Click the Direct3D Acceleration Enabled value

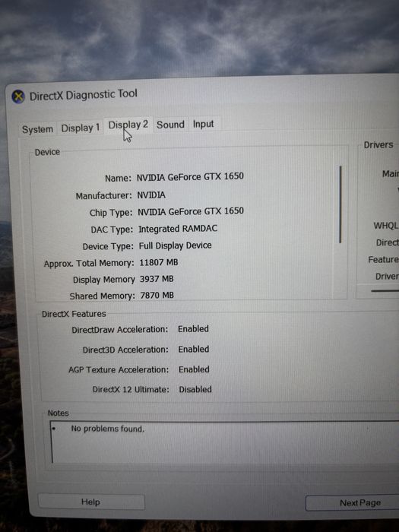tap(194, 349)
